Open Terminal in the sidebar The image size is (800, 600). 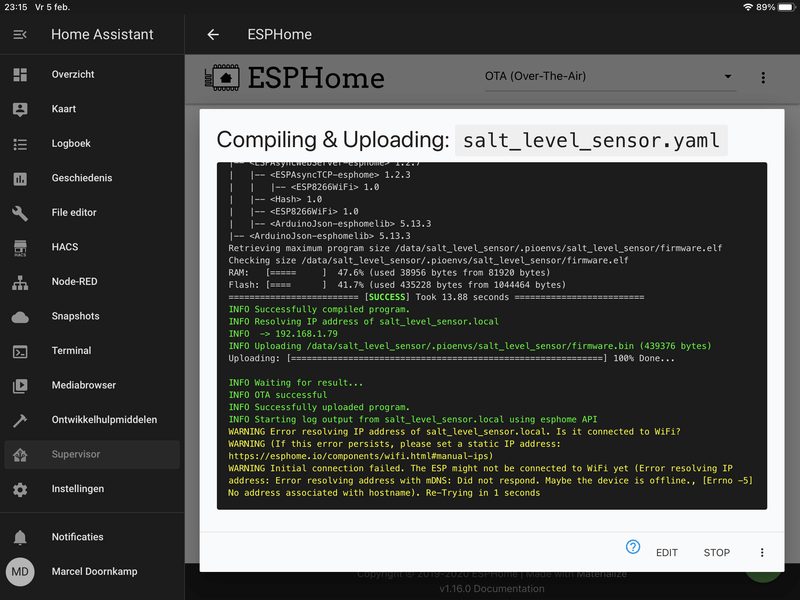pyautogui.click(x=92, y=351)
